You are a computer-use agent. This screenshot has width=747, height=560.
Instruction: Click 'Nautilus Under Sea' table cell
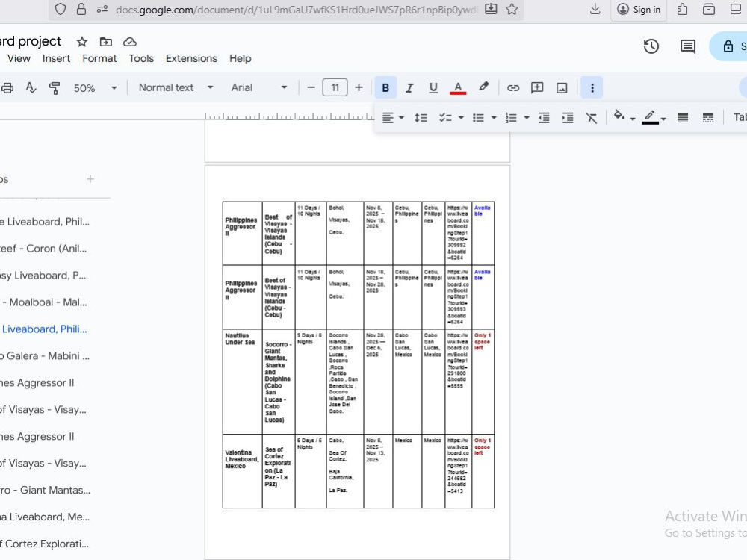242,381
